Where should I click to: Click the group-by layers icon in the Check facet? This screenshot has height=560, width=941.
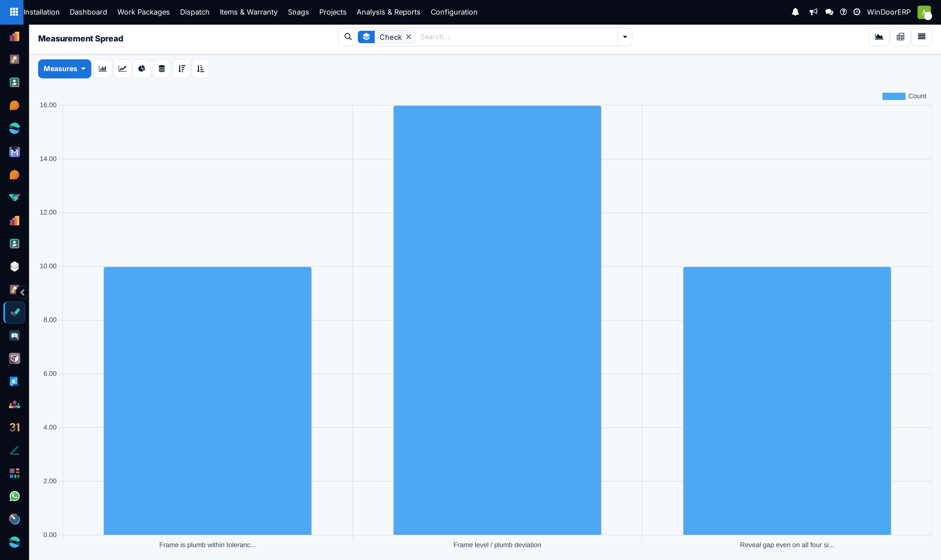coord(366,37)
